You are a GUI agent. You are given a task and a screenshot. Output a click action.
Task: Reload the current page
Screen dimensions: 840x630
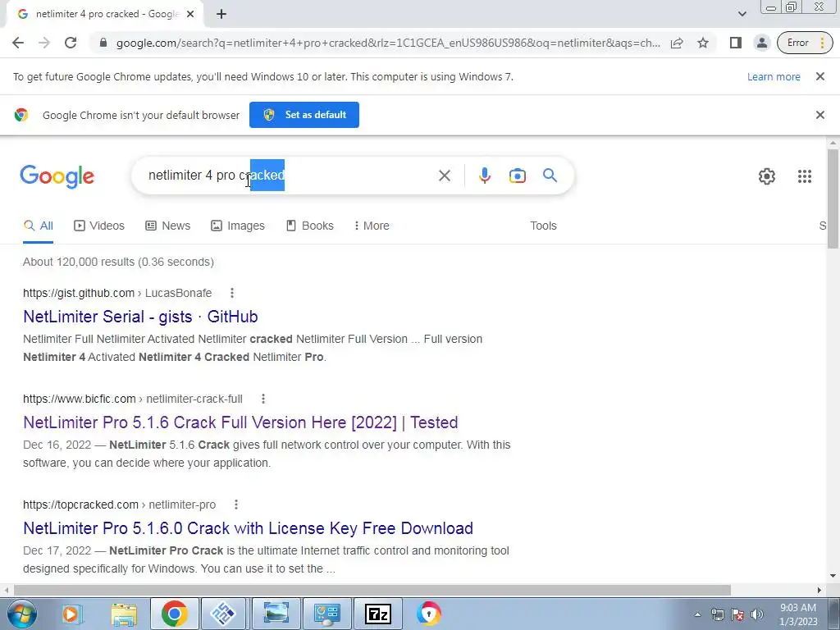[71, 43]
